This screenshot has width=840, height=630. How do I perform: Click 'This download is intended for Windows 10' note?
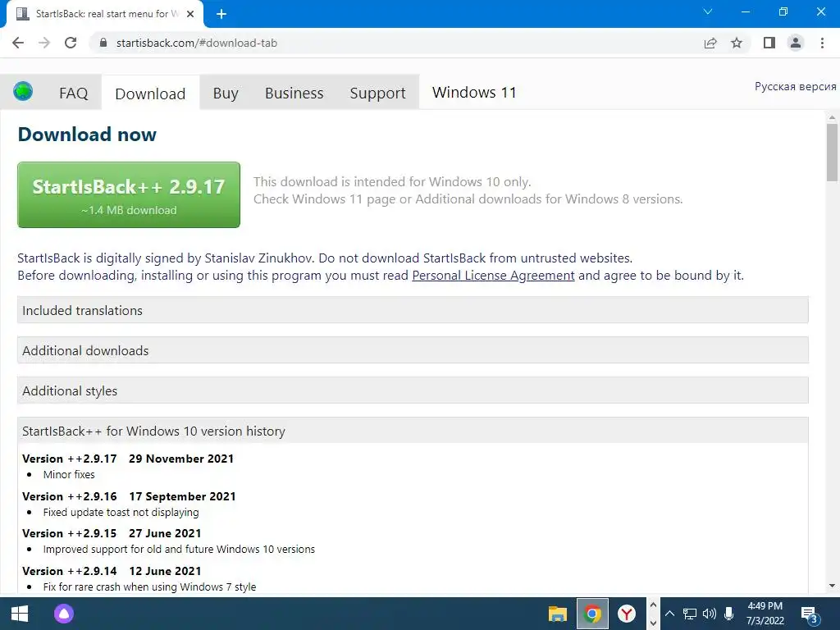click(x=392, y=181)
